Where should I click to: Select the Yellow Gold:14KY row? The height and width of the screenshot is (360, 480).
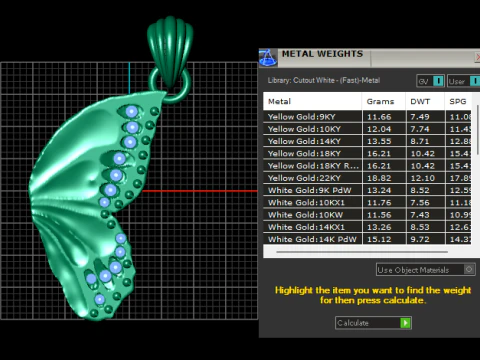click(367, 141)
